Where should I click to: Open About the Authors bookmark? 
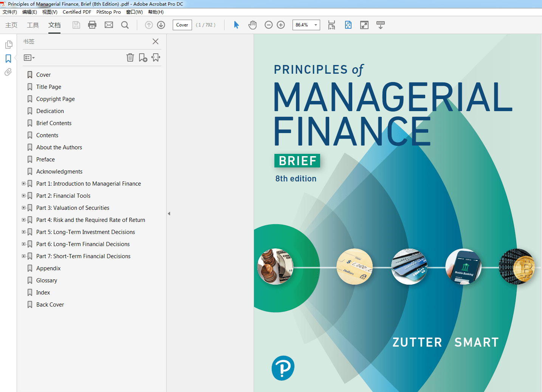(59, 147)
